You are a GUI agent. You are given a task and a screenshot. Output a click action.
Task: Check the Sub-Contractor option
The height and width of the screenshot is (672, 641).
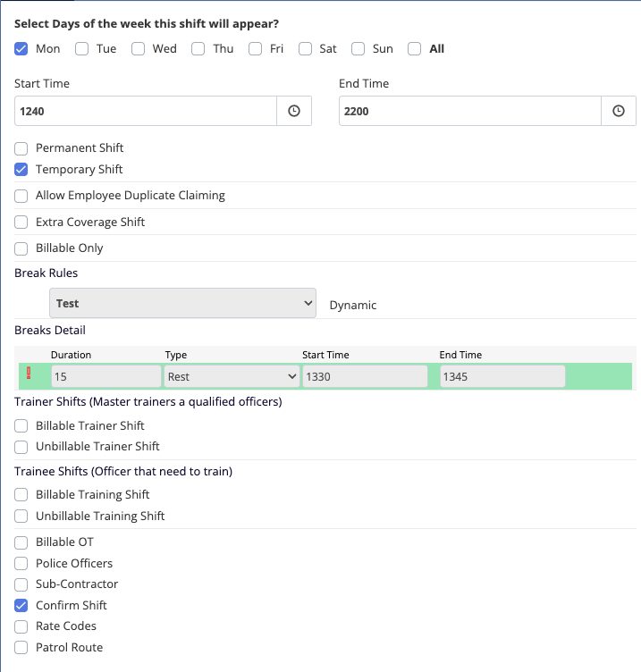coord(21,584)
